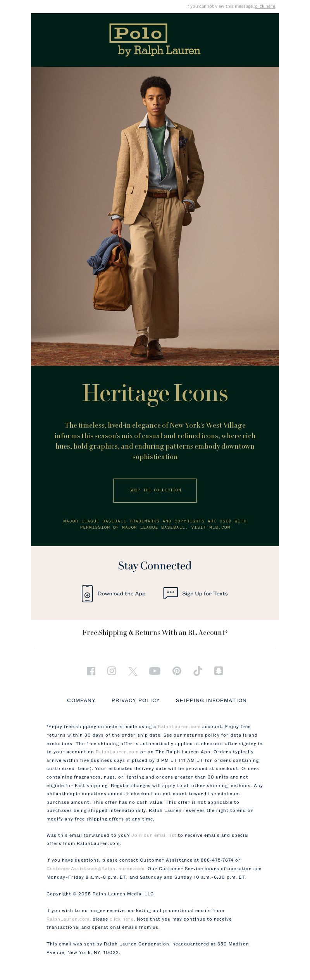
Task: Open the Facebook social icon
Action: pyautogui.click(x=91, y=671)
